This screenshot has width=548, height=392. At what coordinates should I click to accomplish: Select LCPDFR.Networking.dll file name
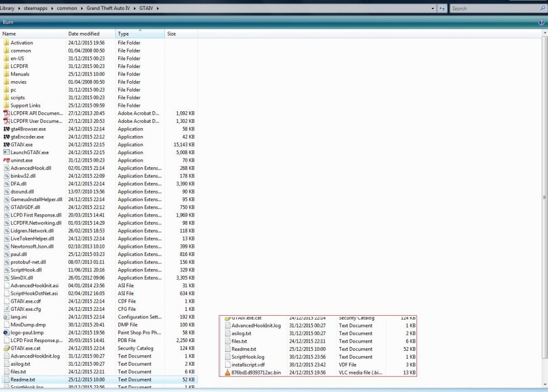pyautogui.click(x=36, y=223)
